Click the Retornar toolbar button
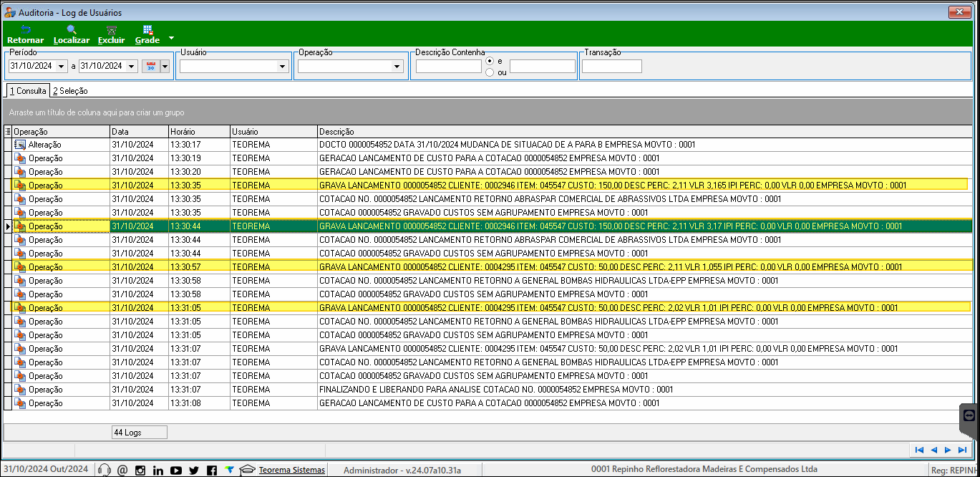This screenshot has height=477, width=980. tap(25, 35)
